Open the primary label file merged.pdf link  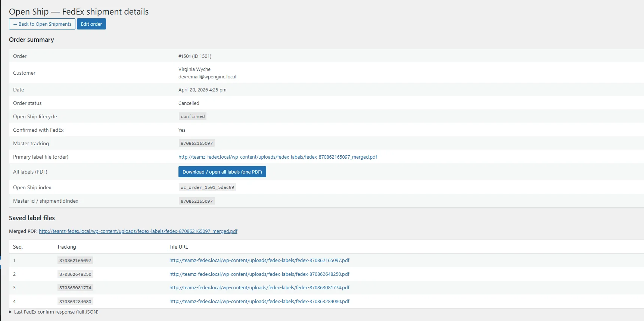(x=278, y=157)
